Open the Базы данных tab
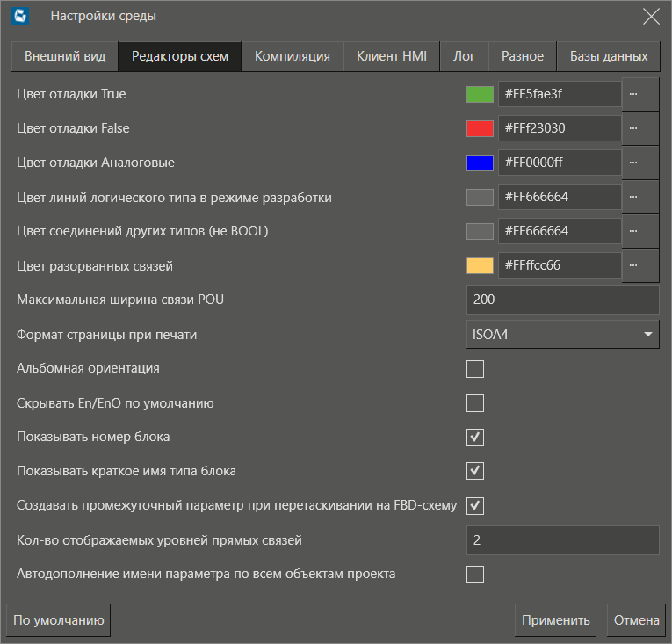This screenshot has width=672, height=644. coord(609,56)
